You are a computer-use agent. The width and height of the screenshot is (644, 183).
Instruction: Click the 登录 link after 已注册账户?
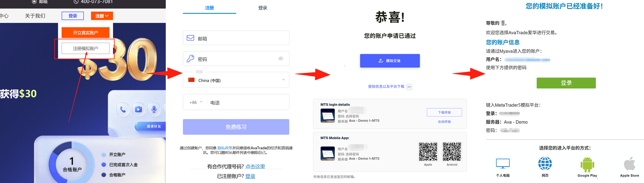250,176
